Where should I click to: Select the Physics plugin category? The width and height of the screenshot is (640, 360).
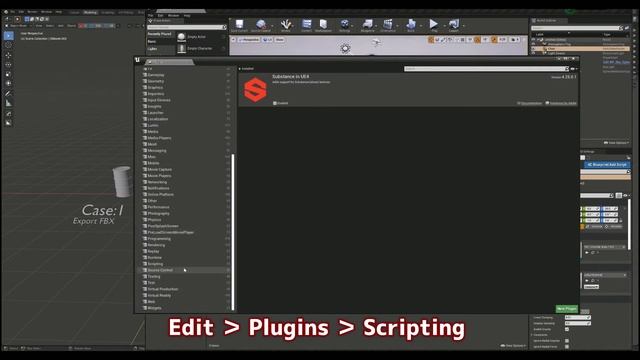point(154,220)
